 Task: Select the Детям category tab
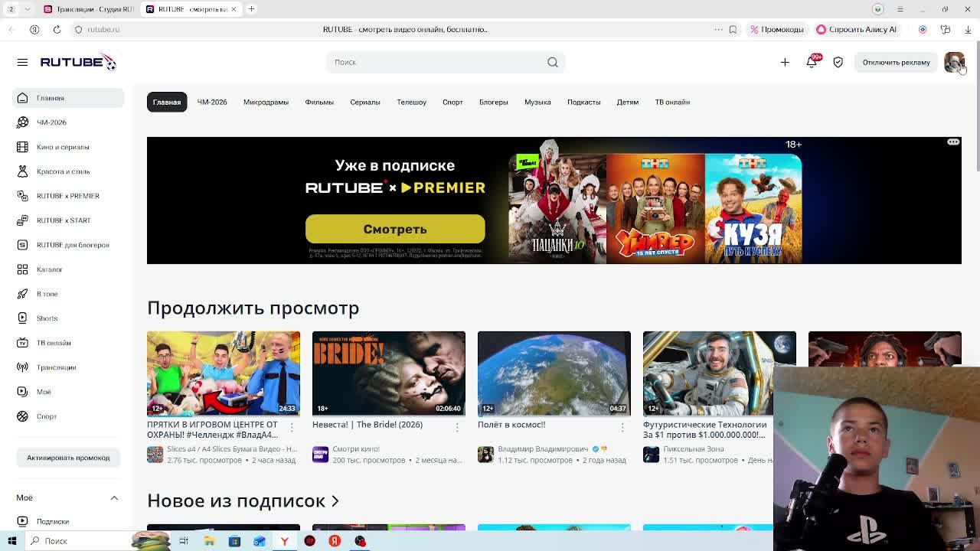pyautogui.click(x=628, y=102)
